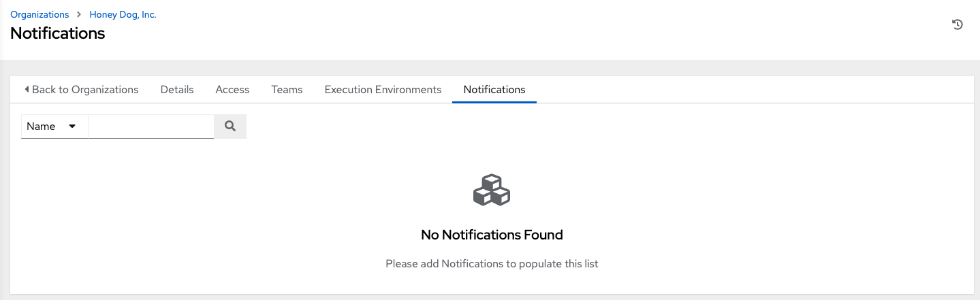Click the No Notifications Found heading
980x300 pixels.
(x=492, y=235)
